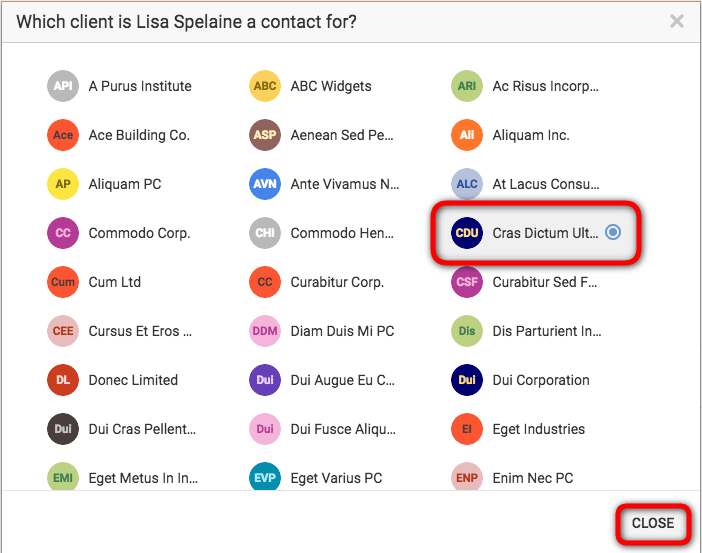Click the brown ASP avatar icon
Screen dimensions: 702x553
coord(265,135)
